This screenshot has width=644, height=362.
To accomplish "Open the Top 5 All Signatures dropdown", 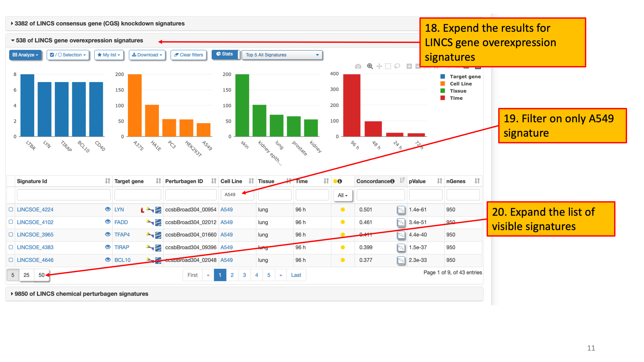I will coord(282,55).
